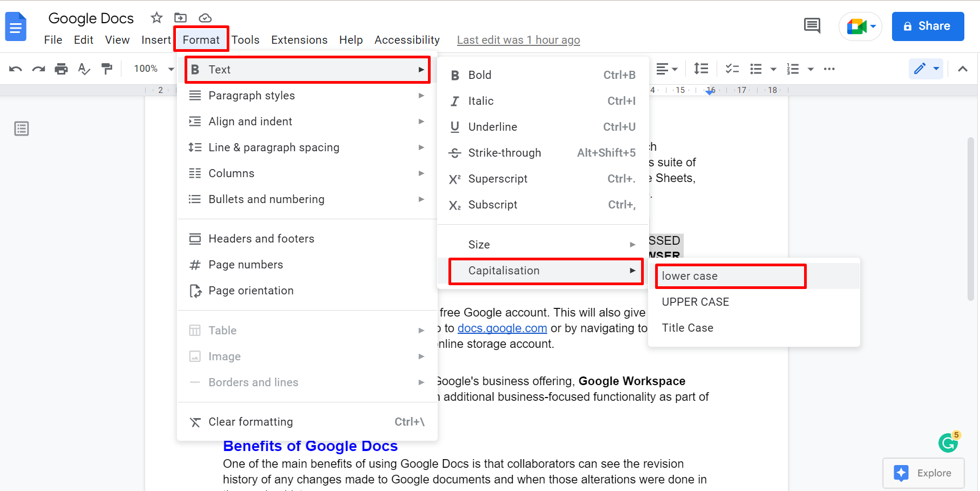Viewport: 980px width, 491px height.
Task: Click the vertical scrollbar
Action: click(x=971, y=219)
